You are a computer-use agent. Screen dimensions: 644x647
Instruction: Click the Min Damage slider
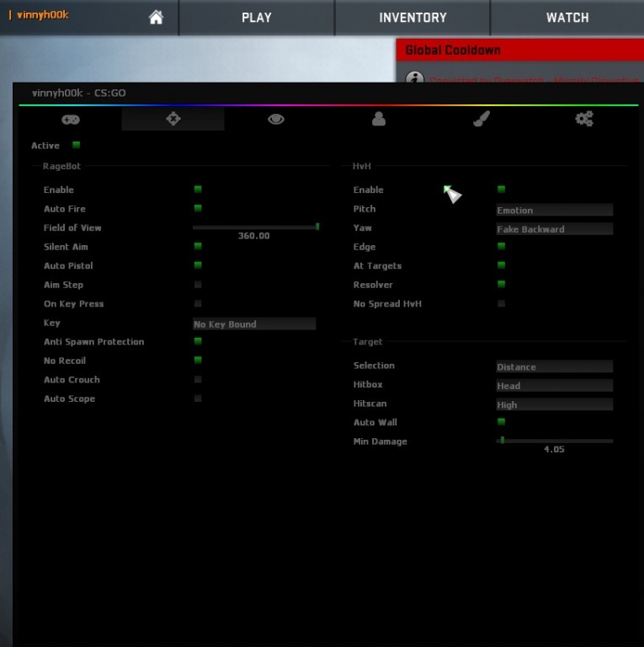click(x=554, y=441)
